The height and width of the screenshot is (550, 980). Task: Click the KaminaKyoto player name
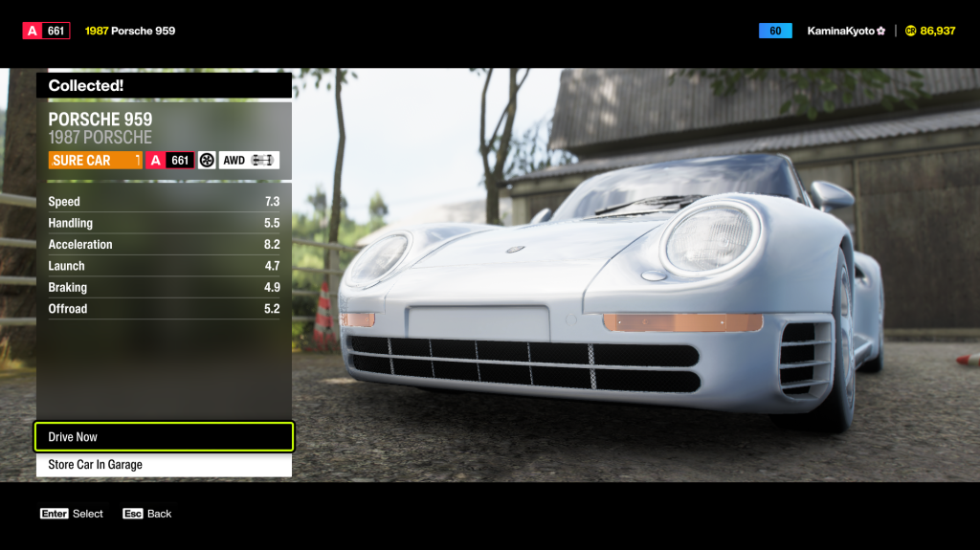tap(840, 31)
